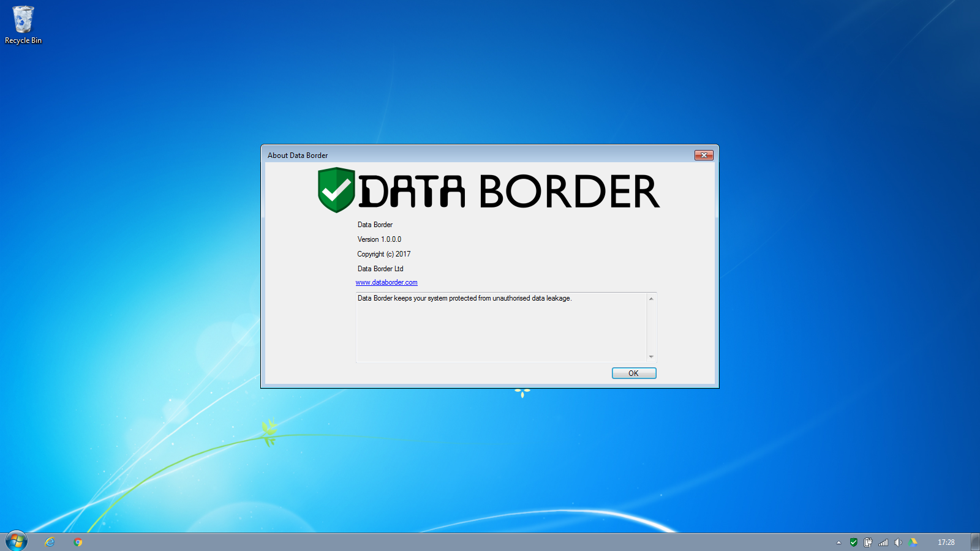
Task: Select the Recycle Bin desktop icon
Action: 23,25
